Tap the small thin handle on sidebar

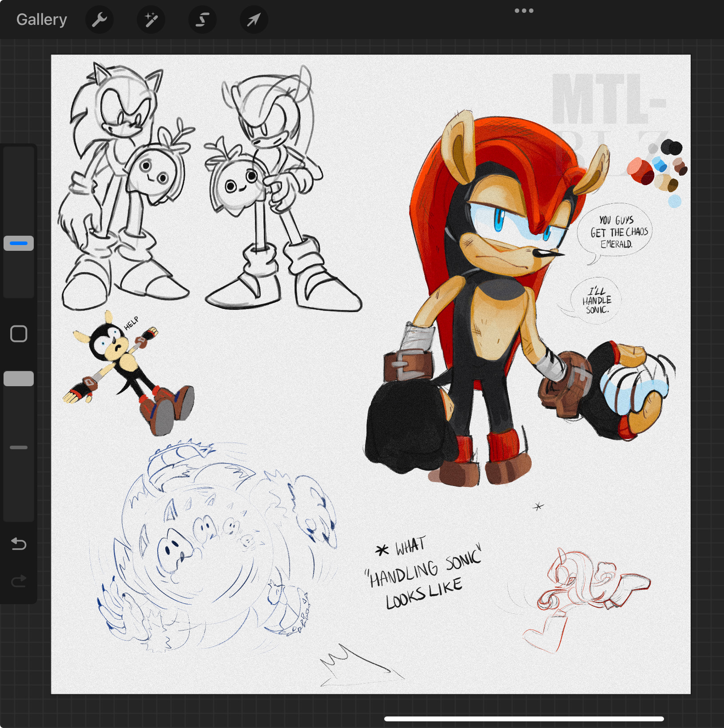pos(19,447)
